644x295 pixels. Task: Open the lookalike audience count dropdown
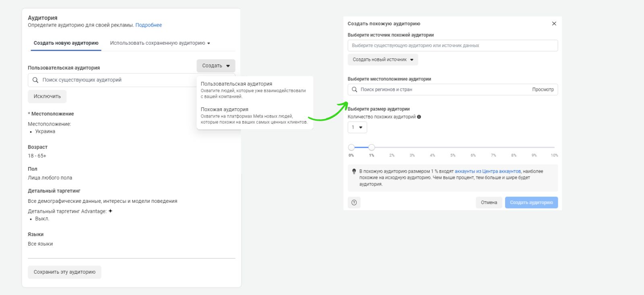pos(357,128)
